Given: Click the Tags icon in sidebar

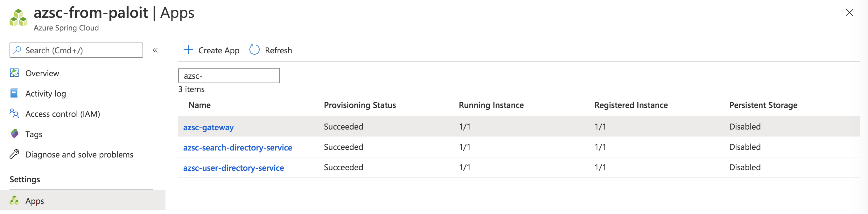Looking at the screenshot, I should 14,134.
